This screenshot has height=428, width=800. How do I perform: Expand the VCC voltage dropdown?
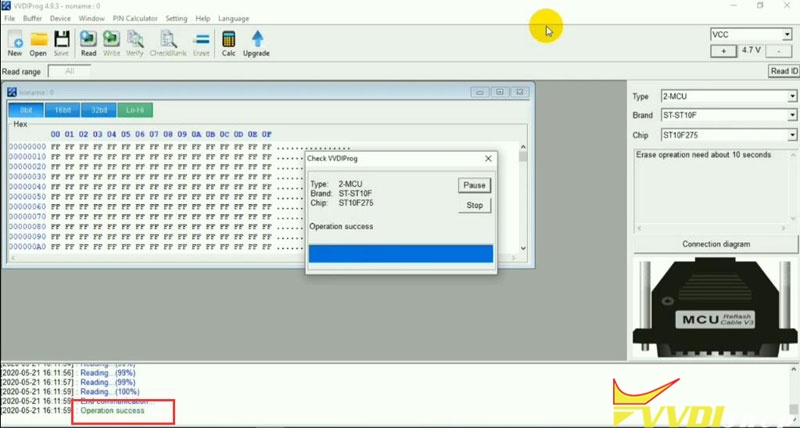point(787,35)
